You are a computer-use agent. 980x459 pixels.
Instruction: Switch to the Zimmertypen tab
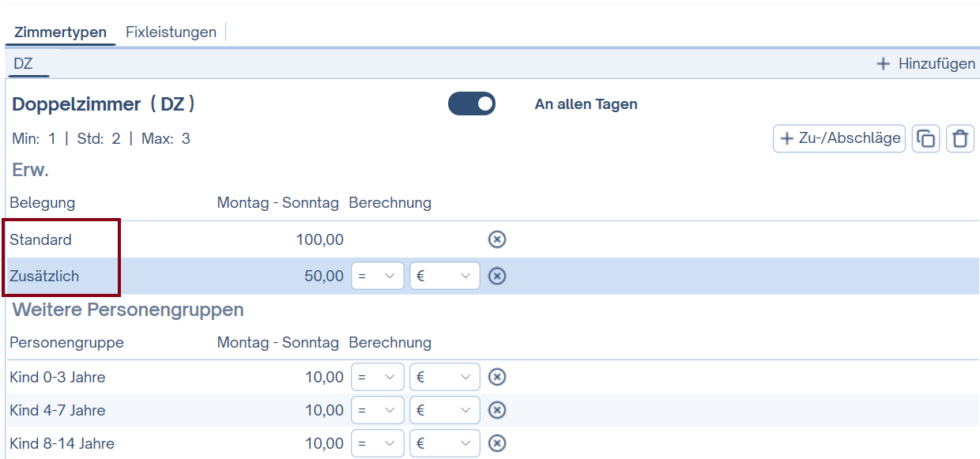(60, 32)
